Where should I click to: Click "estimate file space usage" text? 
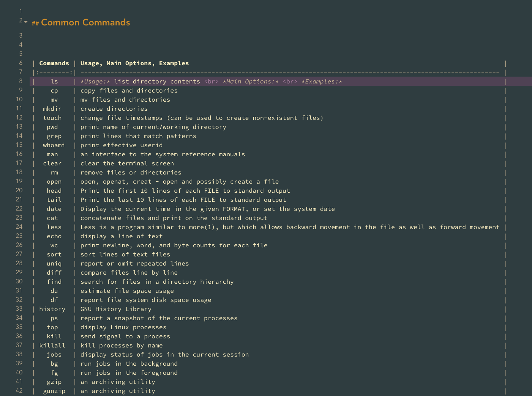point(127,291)
